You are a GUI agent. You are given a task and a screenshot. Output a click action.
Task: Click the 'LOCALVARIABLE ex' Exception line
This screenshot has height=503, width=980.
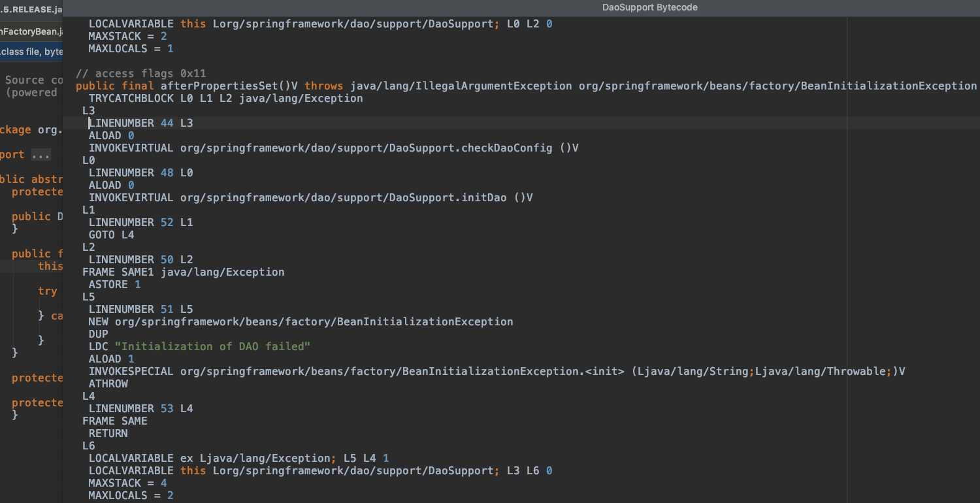coord(238,458)
